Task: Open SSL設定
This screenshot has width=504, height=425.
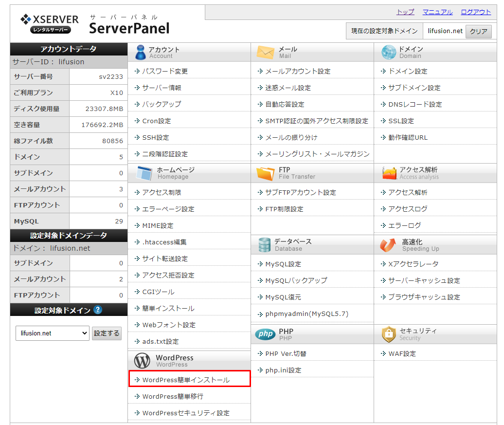Action: 401,121
